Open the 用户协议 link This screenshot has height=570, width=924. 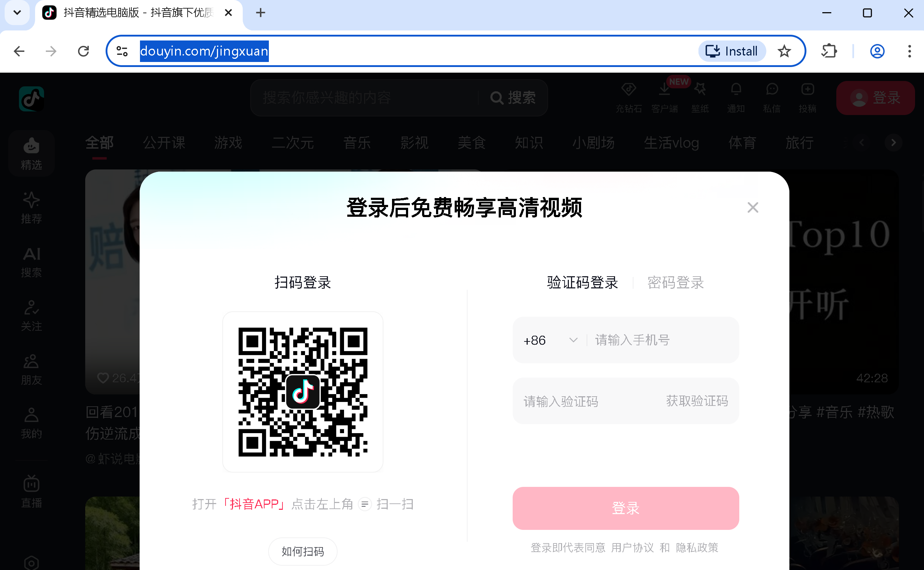coord(632,547)
